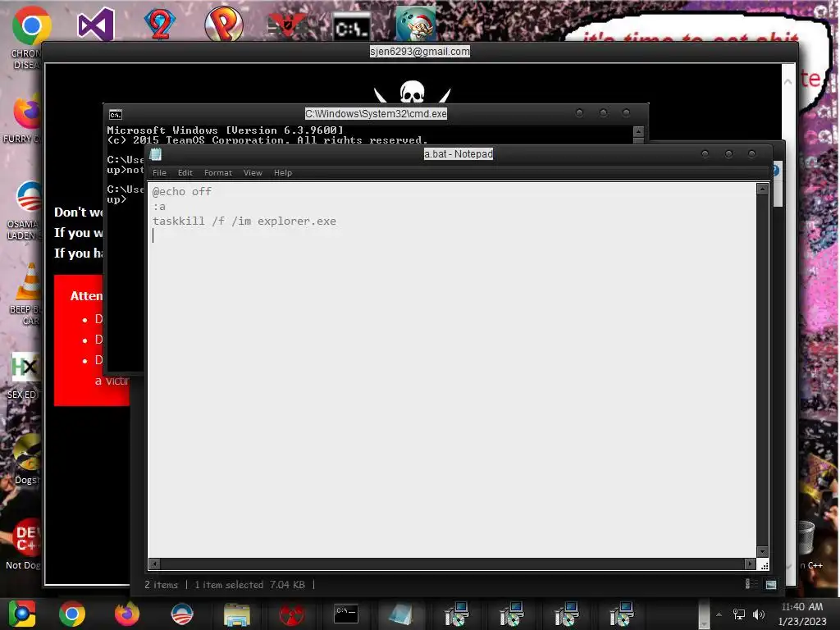Launch Firefox from the taskbar

click(127, 614)
